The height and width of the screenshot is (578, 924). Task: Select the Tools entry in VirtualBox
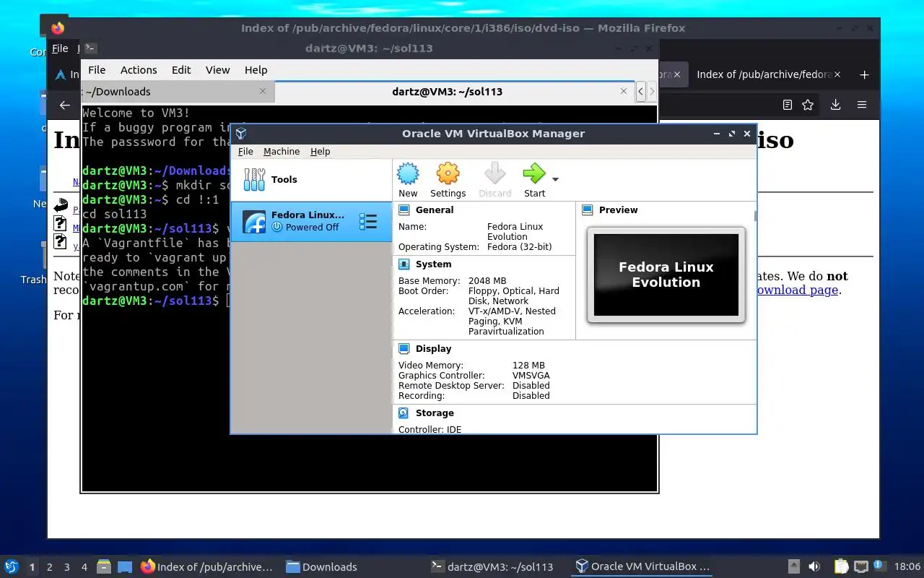pos(311,179)
